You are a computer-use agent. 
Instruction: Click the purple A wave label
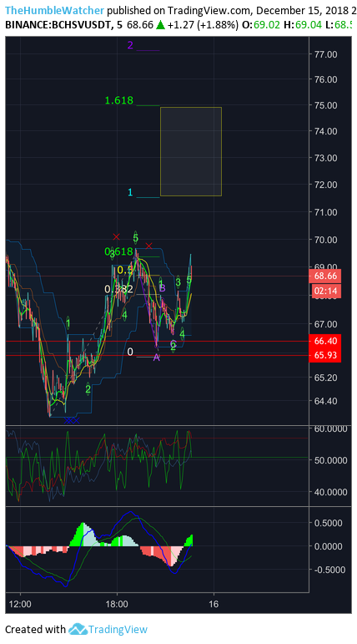tap(156, 357)
